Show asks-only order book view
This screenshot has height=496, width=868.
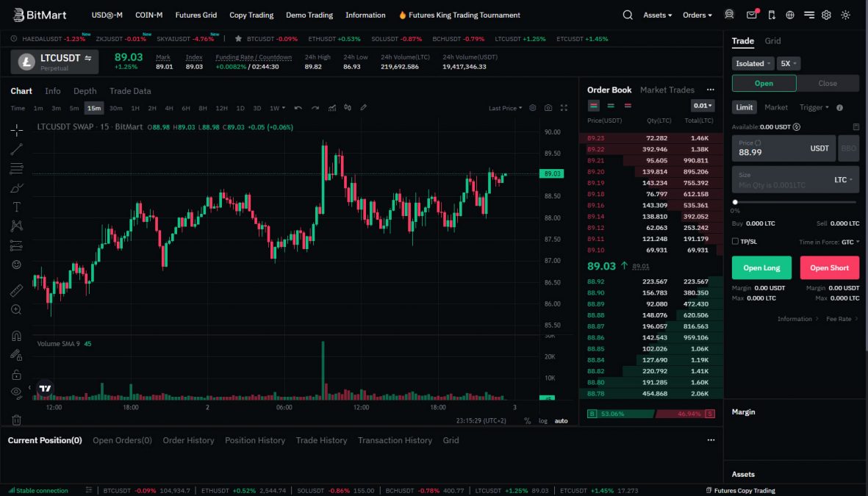pyautogui.click(x=628, y=106)
